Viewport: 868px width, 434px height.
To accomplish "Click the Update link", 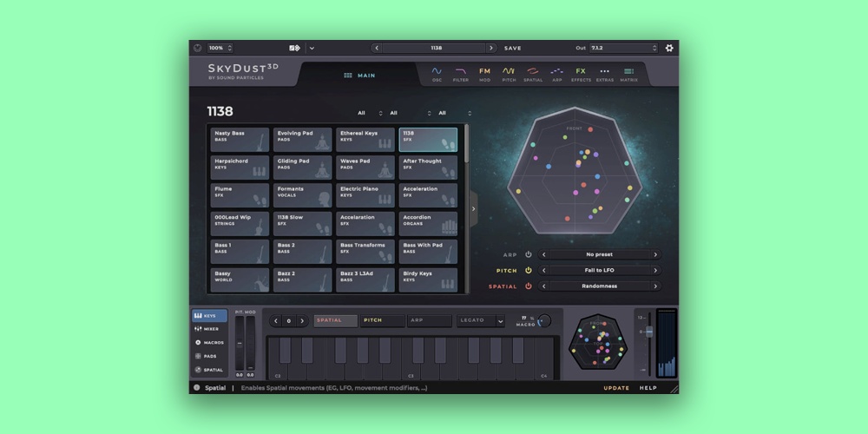I will point(616,388).
